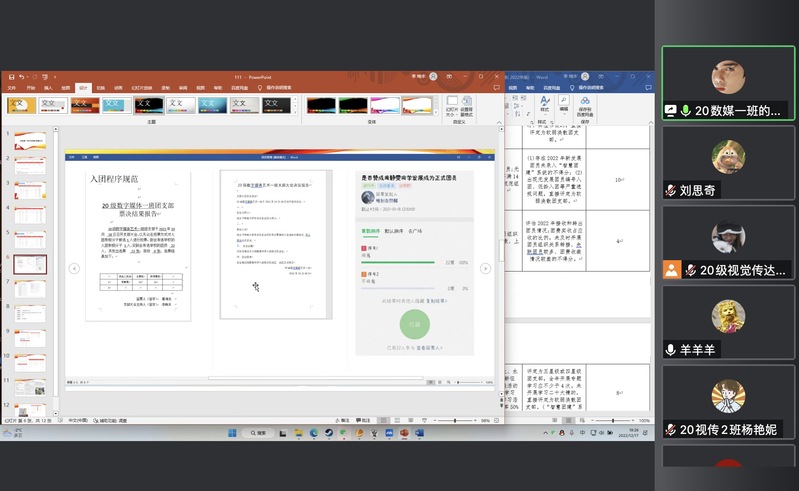
Task: Click the next arrow right of the slide
Action: coord(485,268)
